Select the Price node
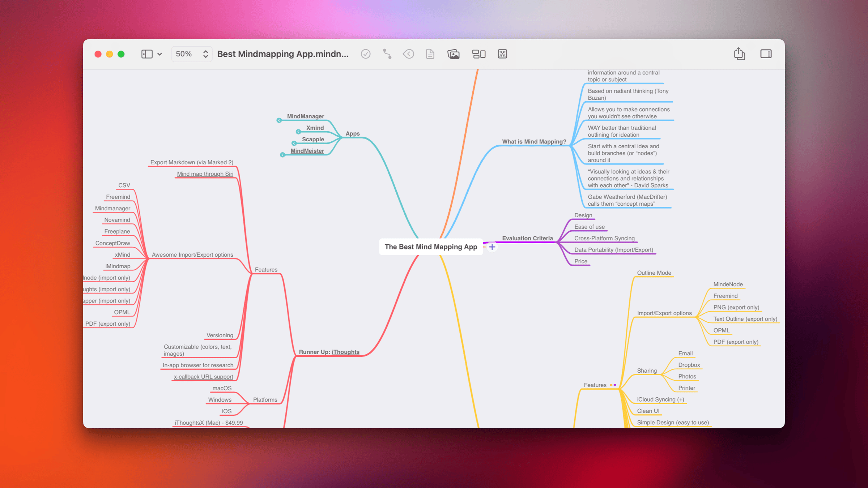868x488 pixels. click(x=580, y=261)
